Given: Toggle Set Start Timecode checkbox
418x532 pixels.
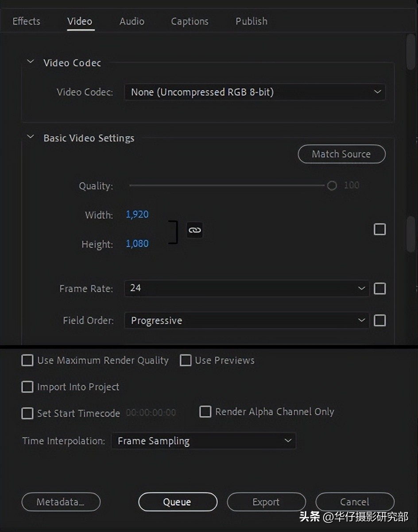Looking at the screenshot, I should coord(27,413).
